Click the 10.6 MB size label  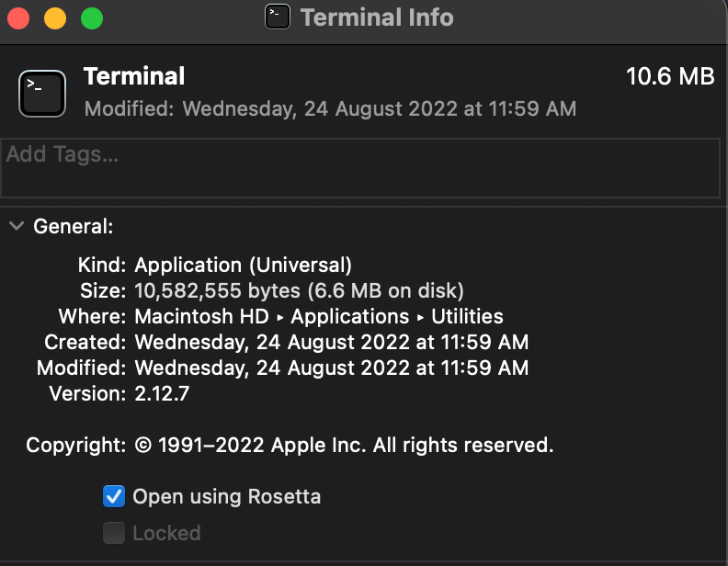[x=670, y=76]
